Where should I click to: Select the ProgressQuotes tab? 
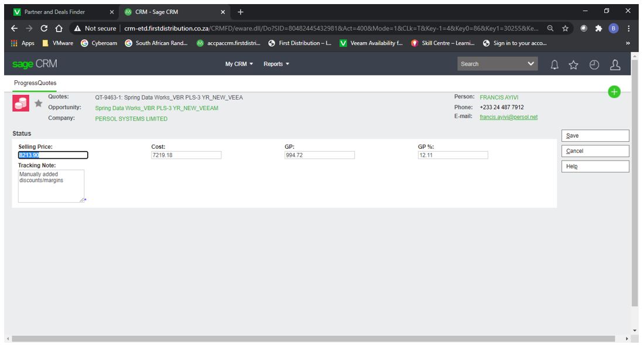(35, 83)
